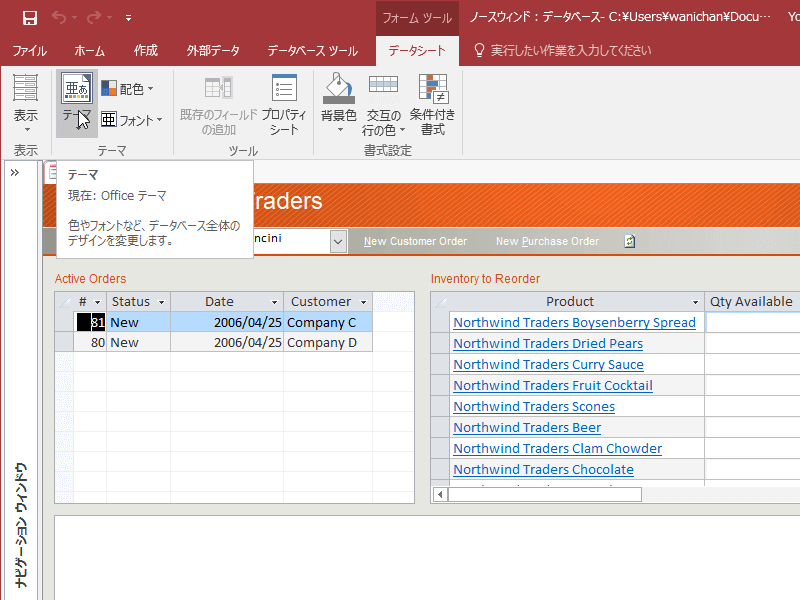Open Northwind Traders Fruit Cocktail link
The height and width of the screenshot is (600, 800).
(x=553, y=385)
